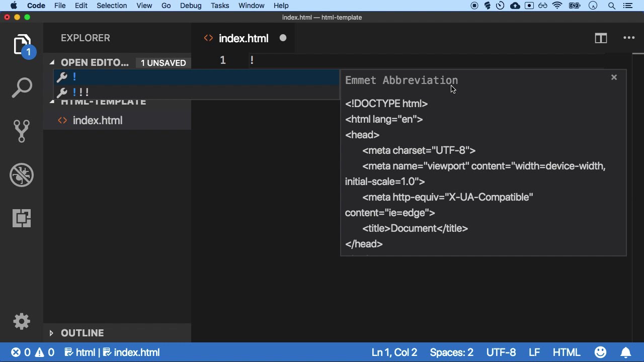The height and width of the screenshot is (362, 644).
Task: Collapse the Open Editors section
Action: [52, 62]
